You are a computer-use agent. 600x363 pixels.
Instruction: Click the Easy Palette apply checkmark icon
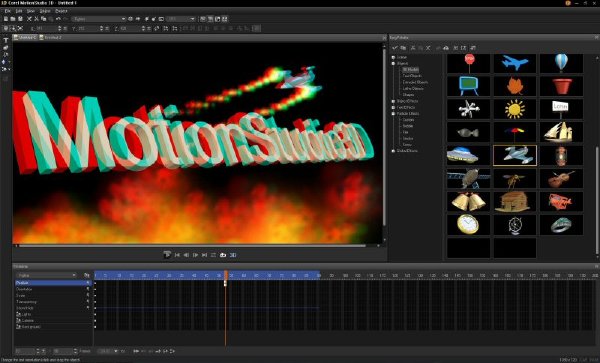395,48
